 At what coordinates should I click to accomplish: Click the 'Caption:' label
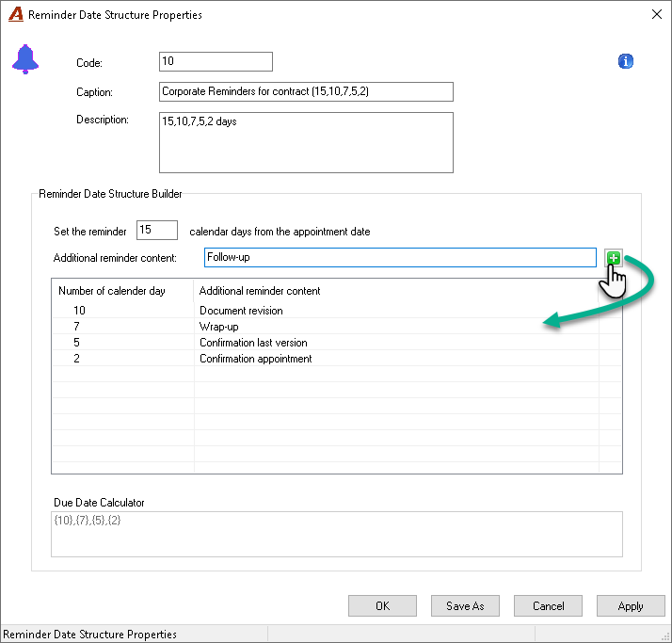pos(94,92)
